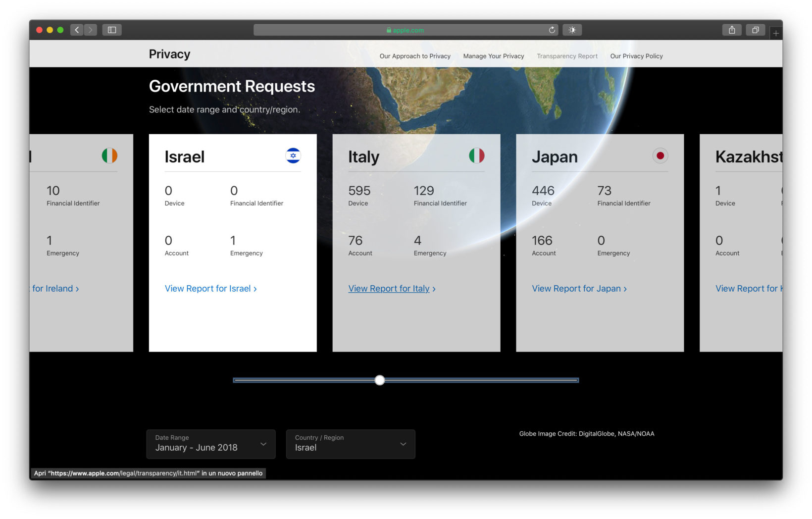Show all tabs overview
Image resolution: width=812 pixels, height=519 pixels.
click(756, 30)
